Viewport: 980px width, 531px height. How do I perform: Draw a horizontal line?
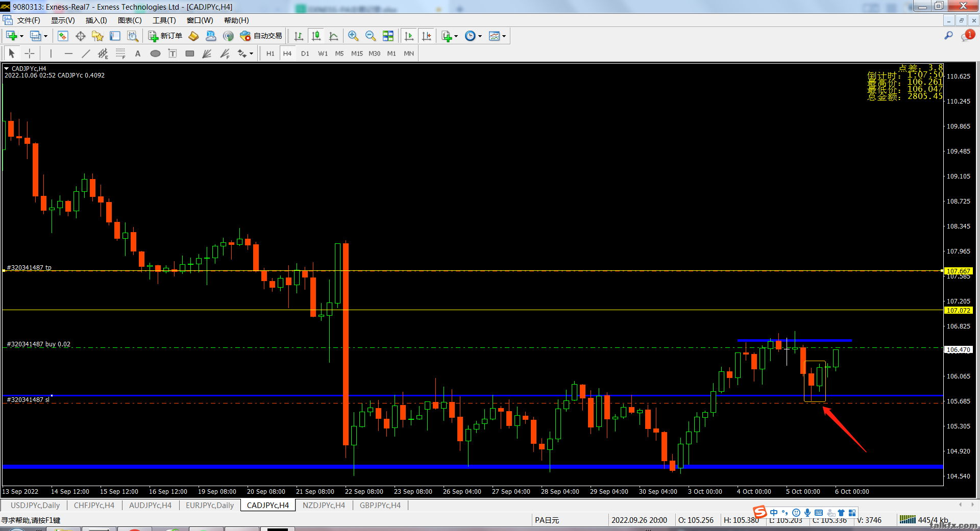click(x=68, y=53)
